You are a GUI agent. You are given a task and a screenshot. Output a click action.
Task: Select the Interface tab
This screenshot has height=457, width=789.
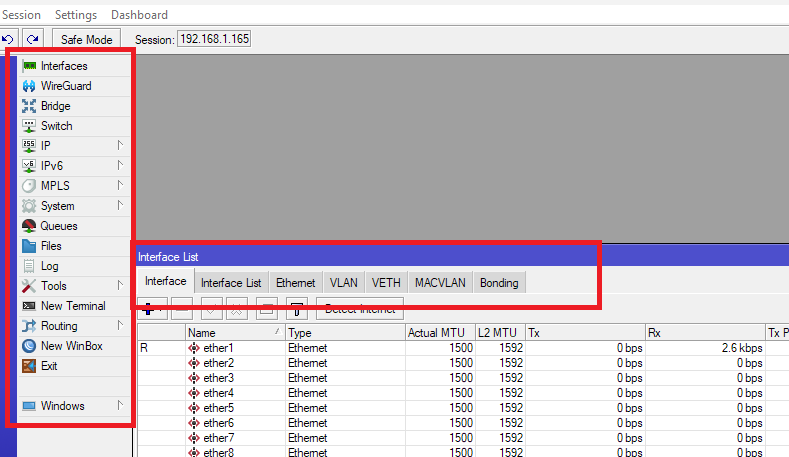[166, 281]
